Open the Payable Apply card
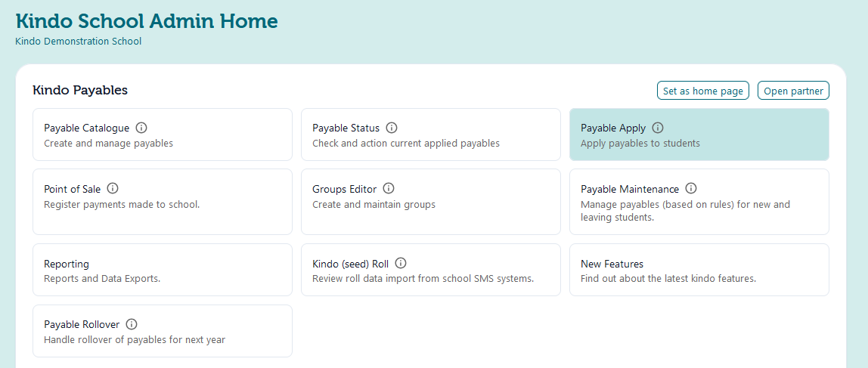The width and height of the screenshot is (868, 368). coord(699,135)
